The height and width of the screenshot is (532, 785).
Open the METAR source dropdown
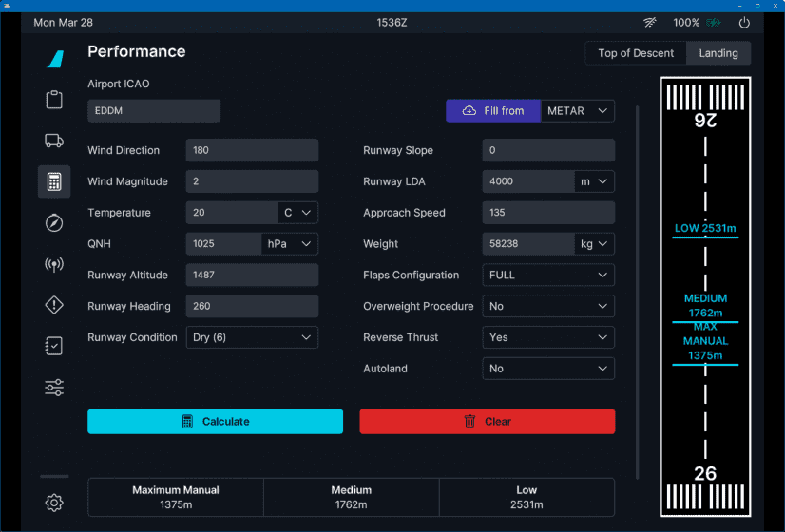click(577, 111)
